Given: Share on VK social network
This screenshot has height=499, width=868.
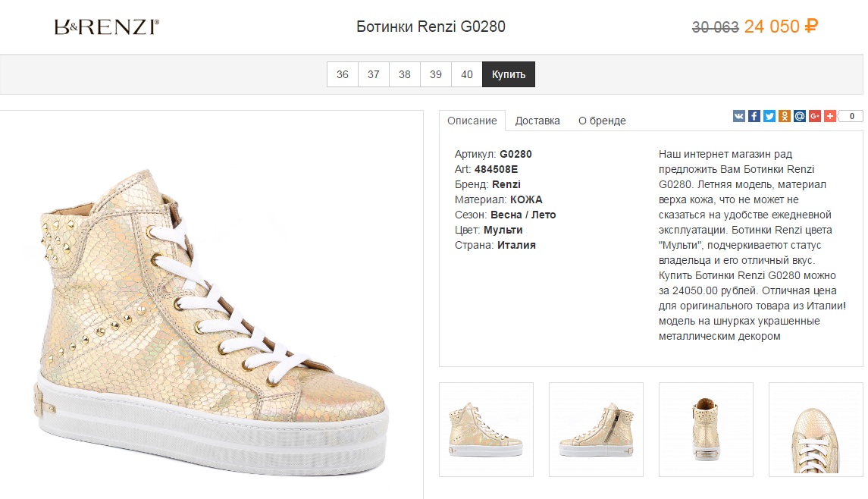Looking at the screenshot, I should point(739,116).
